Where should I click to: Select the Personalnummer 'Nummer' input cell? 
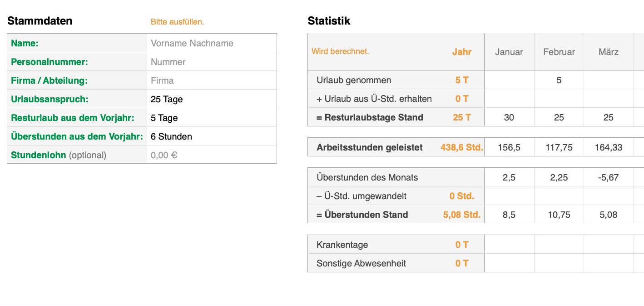coord(212,62)
